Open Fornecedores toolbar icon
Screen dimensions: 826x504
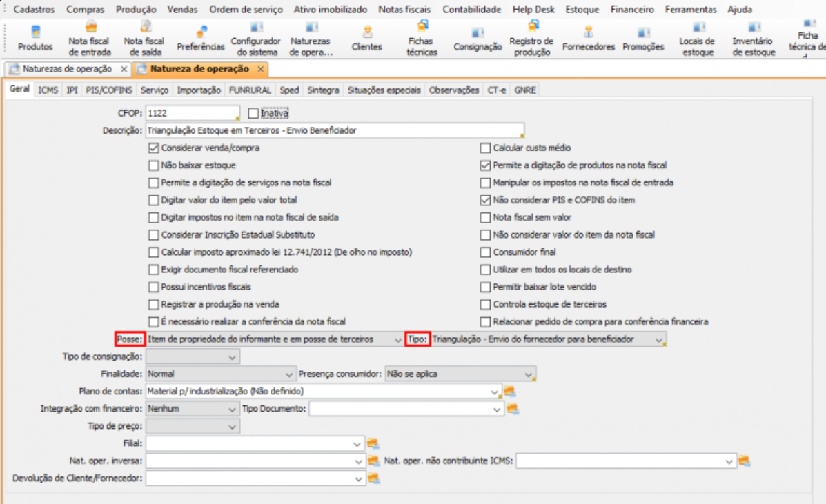pos(588,39)
